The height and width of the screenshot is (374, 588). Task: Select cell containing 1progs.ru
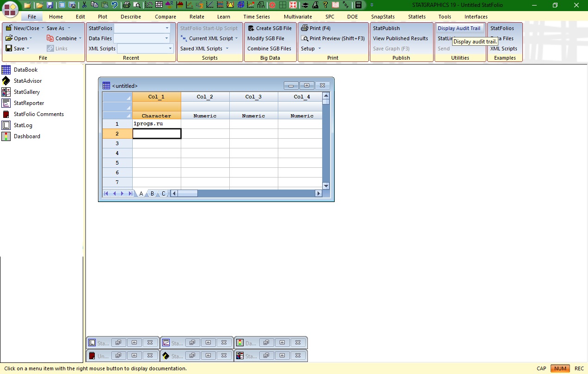tap(157, 124)
